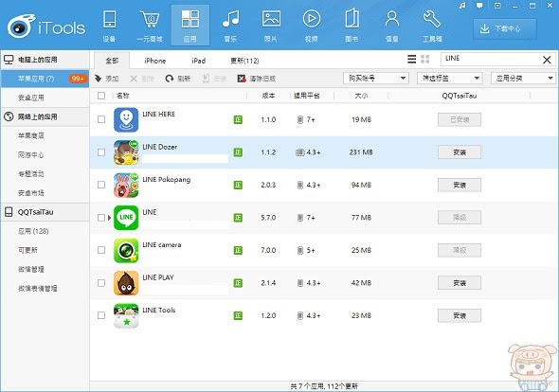Open the 筛选标签 dropdown
559x392 pixels.
point(449,78)
